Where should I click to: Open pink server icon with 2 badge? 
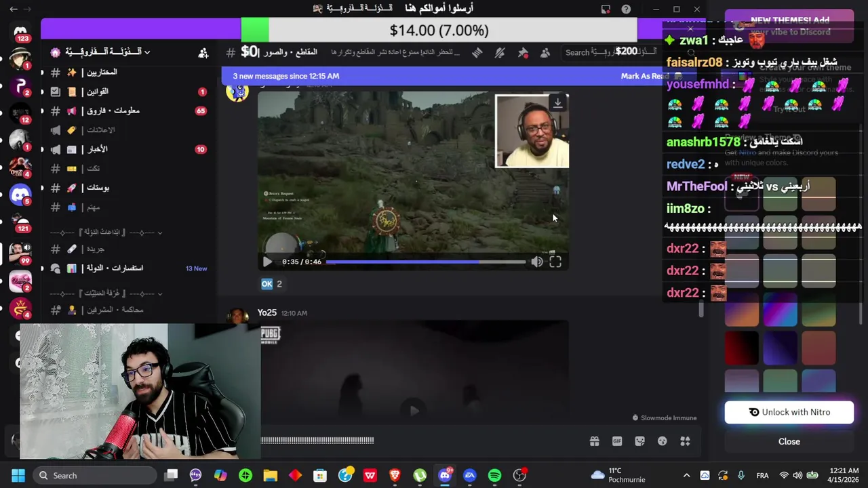coord(20,280)
